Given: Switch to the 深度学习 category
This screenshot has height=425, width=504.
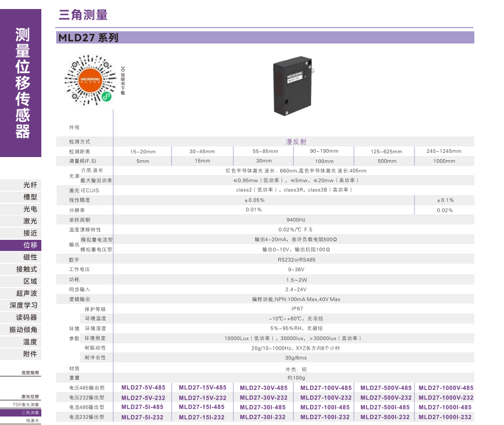Looking at the screenshot, I should (x=24, y=306).
